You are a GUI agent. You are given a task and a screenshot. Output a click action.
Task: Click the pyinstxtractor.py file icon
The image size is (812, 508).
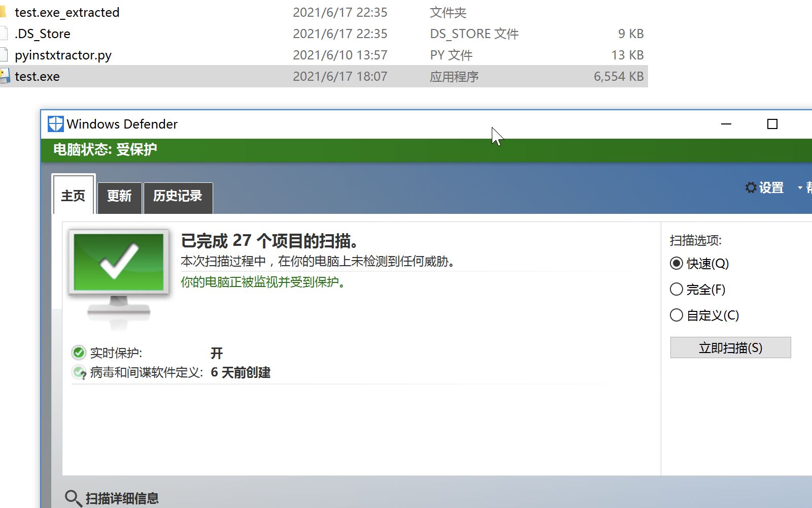click(4, 55)
